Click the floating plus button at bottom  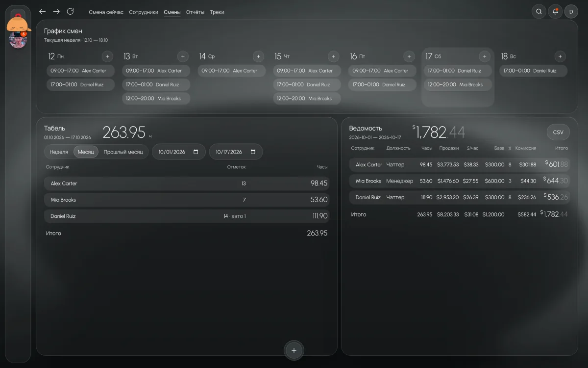294,350
